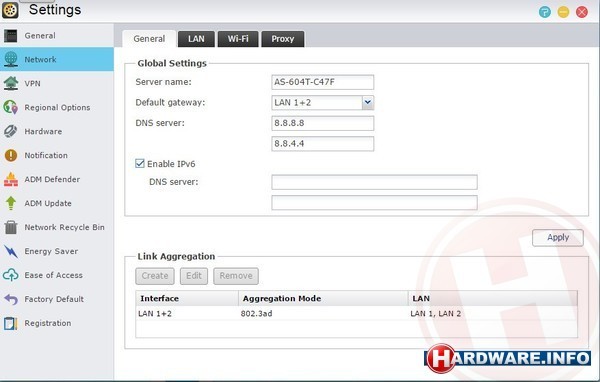Open the Network Recycle Bin icon
The width and height of the screenshot is (600, 382).
point(11,227)
